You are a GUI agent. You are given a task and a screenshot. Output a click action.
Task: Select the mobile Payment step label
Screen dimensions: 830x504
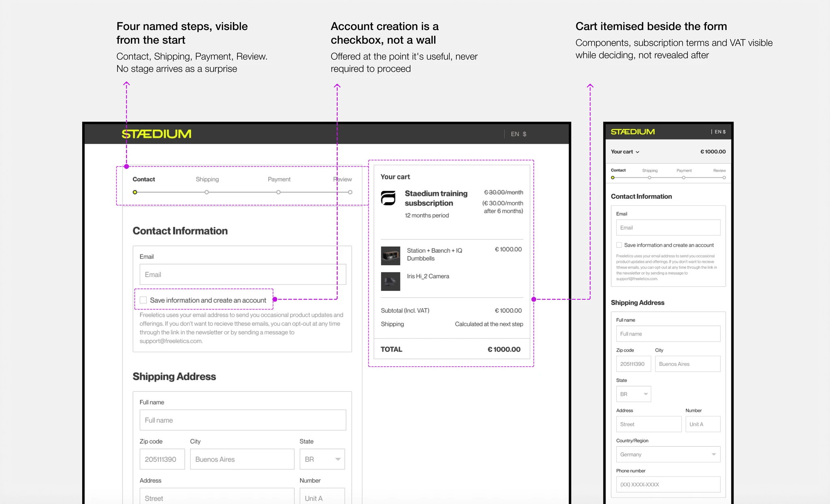click(x=684, y=171)
